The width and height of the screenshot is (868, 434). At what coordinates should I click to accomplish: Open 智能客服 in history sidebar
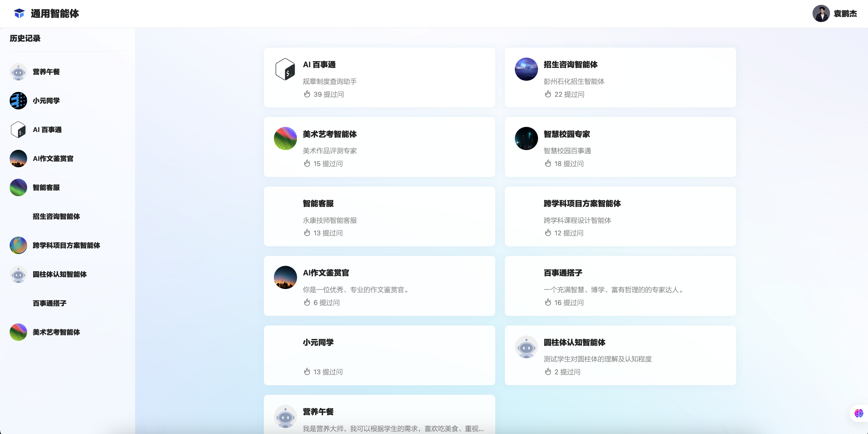click(46, 187)
